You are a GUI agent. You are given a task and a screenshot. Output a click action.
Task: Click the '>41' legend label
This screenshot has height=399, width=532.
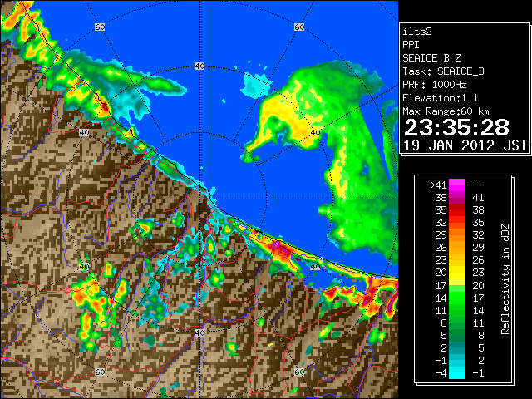[438, 185]
